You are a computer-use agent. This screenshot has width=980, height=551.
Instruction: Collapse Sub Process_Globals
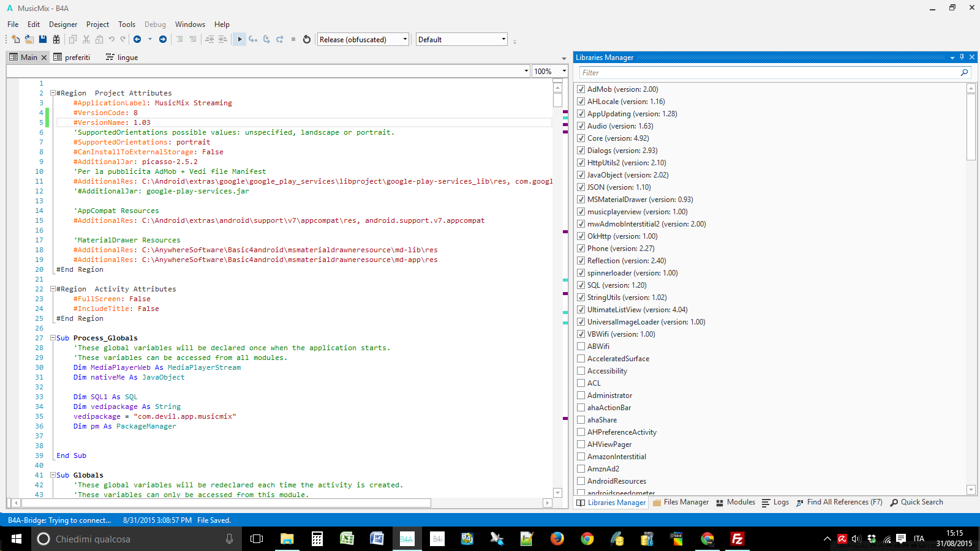click(53, 338)
